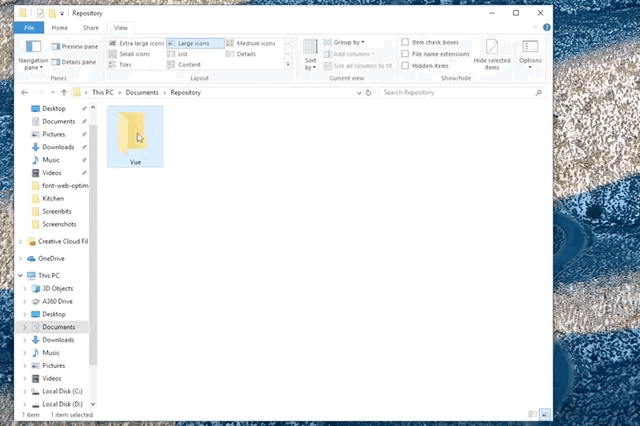Open font-web-optim folder in sidebar
The height and width of the screenshot is (426, 640).
click(x=65, y=186)
